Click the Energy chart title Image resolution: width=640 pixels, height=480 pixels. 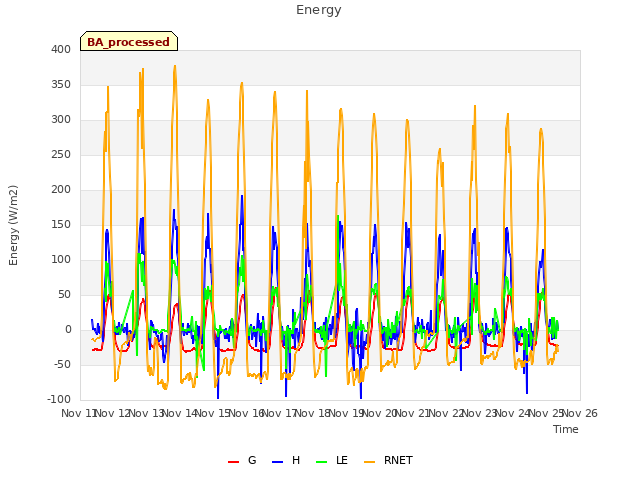pos(319,10)
